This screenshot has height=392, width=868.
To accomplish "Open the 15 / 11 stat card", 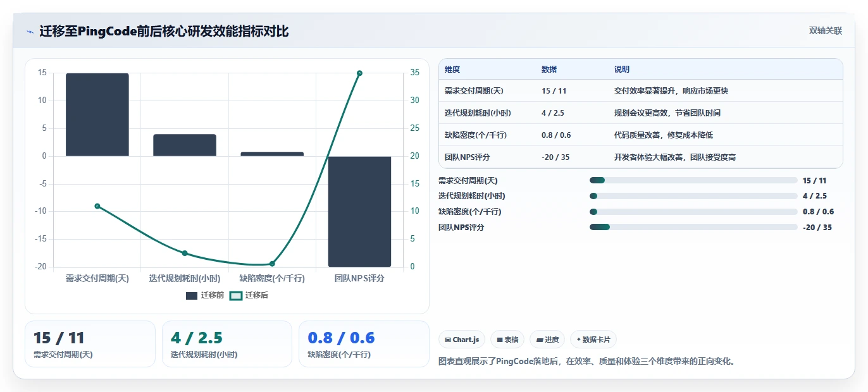I will pos(90,344).
